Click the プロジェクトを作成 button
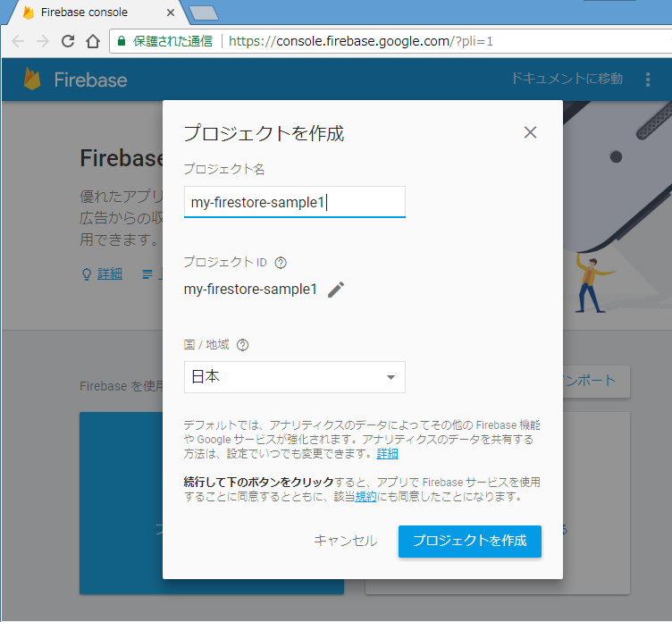Viewport: 672px width, 622px height. pyautogui.click(x=470, y=541)
